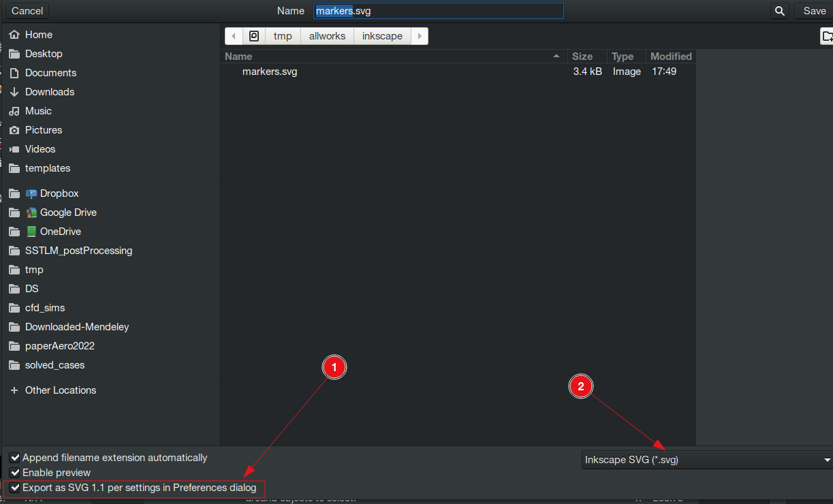Select the inkscape path bar segment
Screen dimensions: 833x504
pyautogui.click(x=382, y=36)
